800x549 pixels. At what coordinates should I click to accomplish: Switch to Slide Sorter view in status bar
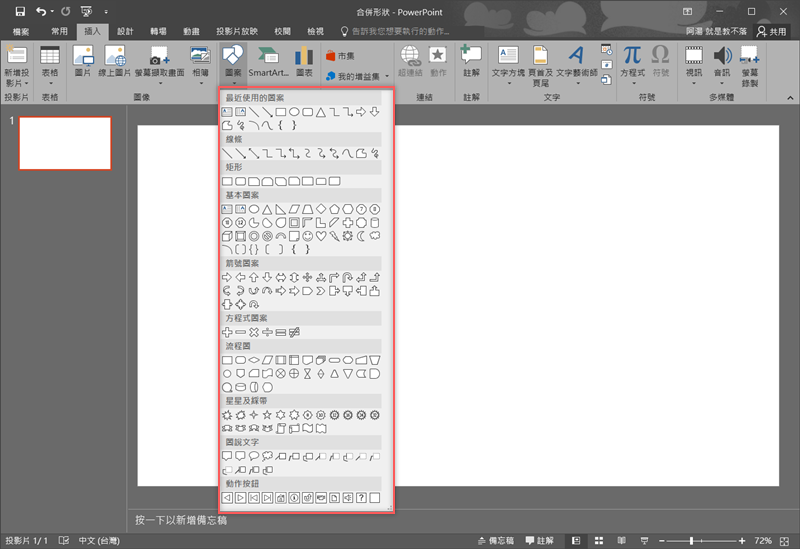pyautogui.click(x=597, y=540)
